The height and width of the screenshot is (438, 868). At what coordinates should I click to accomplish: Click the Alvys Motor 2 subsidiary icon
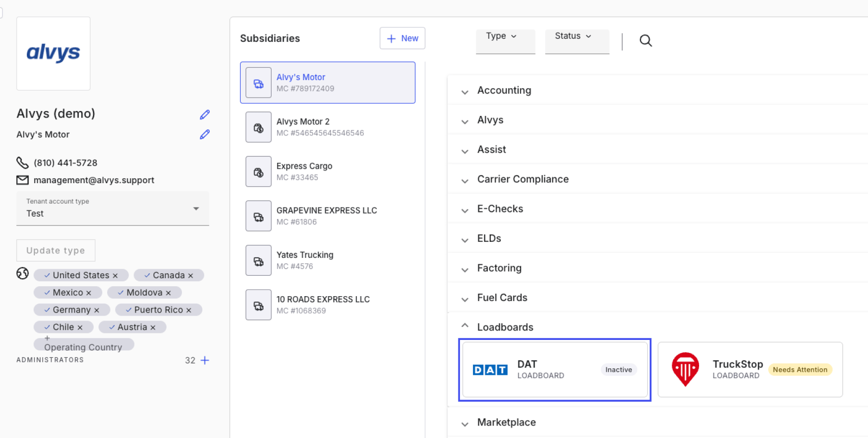tap(259, 127)
